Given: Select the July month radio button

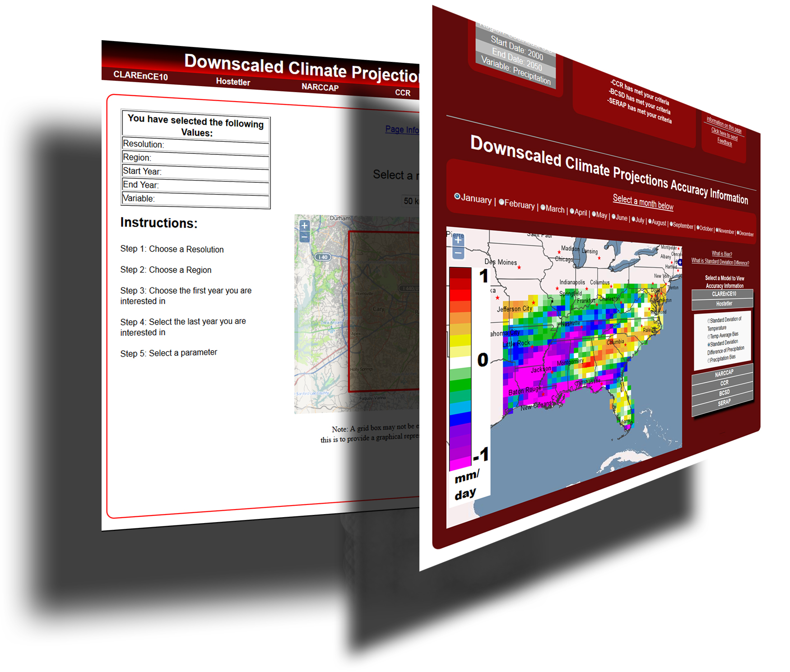Looking at the screenshot, I should pos(633,219).
